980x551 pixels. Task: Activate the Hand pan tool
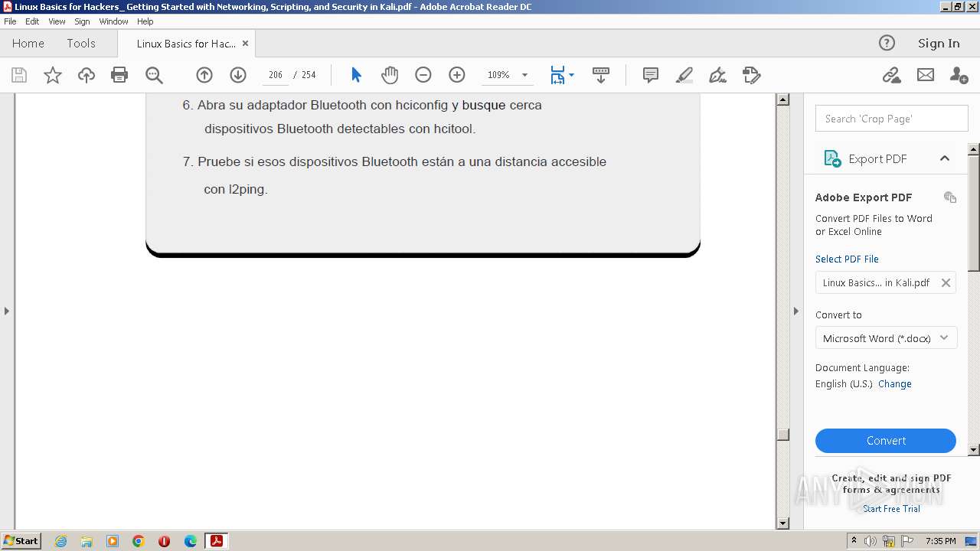tap(390, 75)
